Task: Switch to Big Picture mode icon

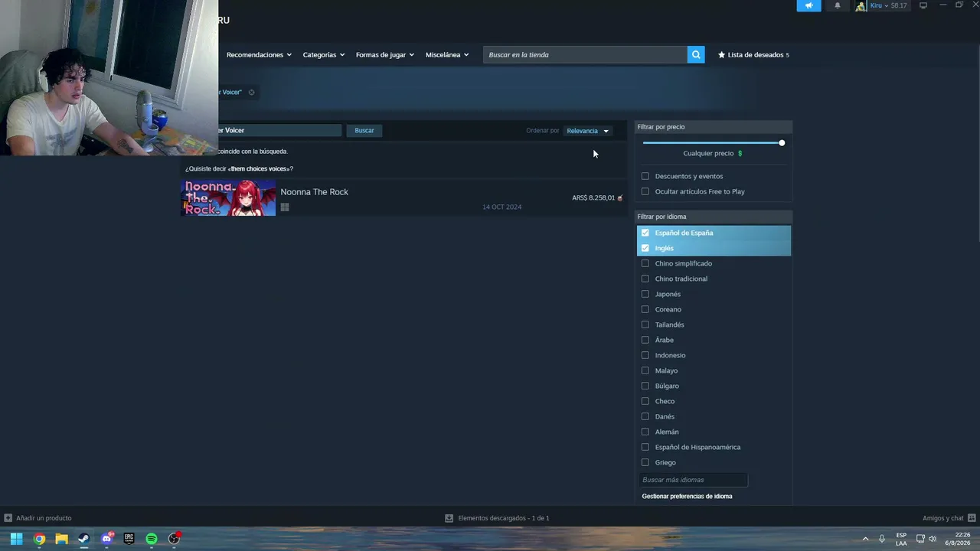Action: click(x=923, y=5)
